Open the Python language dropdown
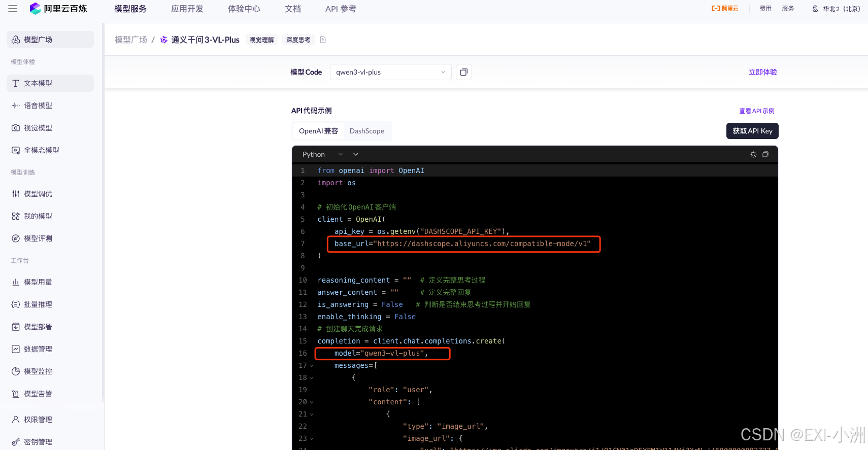Screen dimensions: 868x450 (x=322, y=154)
